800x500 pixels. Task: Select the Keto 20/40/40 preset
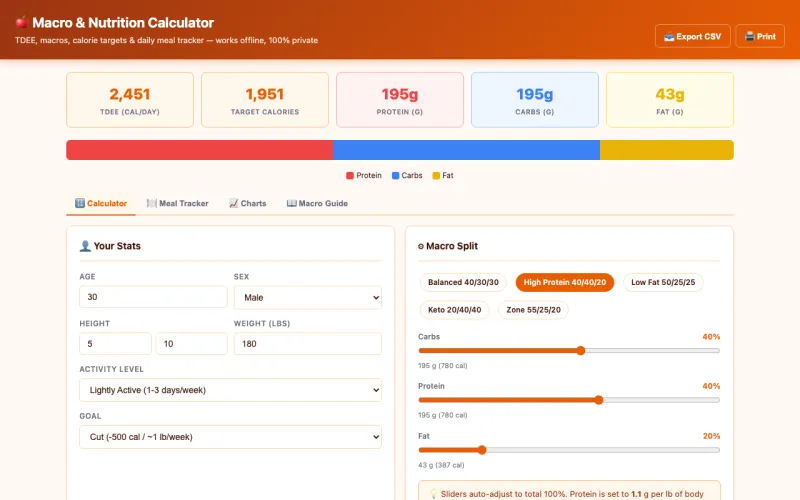[x=454, y=310]
